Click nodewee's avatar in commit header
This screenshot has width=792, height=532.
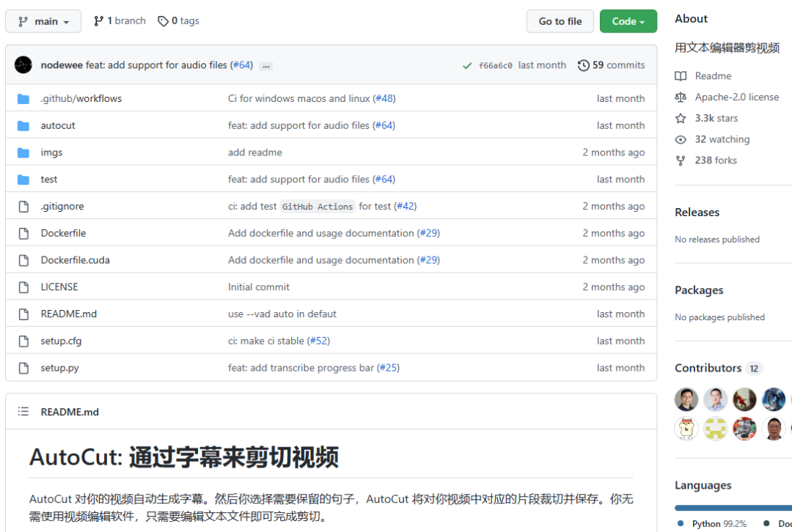click(23, 64)
